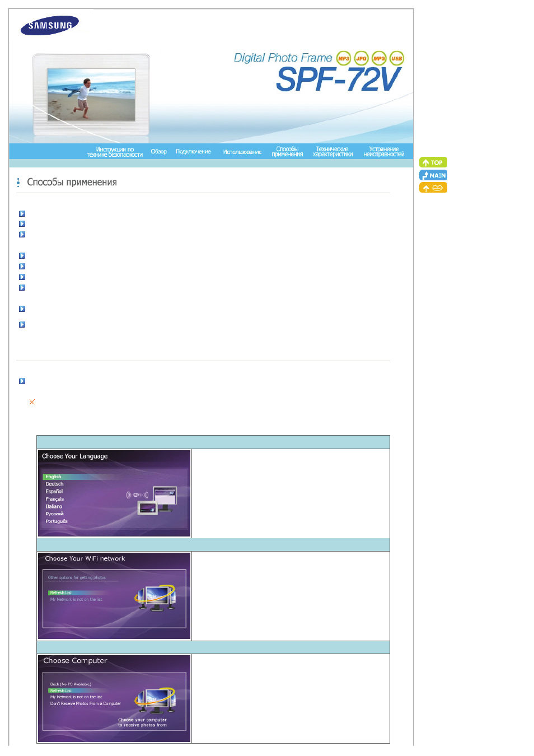Click the SPF-72V model title
534x756 pixels.
pyautogui.click(x=339, y=80)
